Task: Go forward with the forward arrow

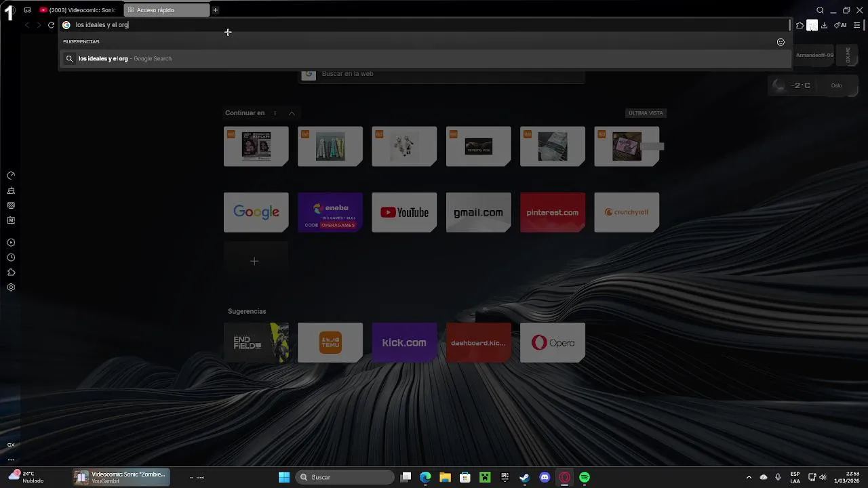Action: point(39,25)
